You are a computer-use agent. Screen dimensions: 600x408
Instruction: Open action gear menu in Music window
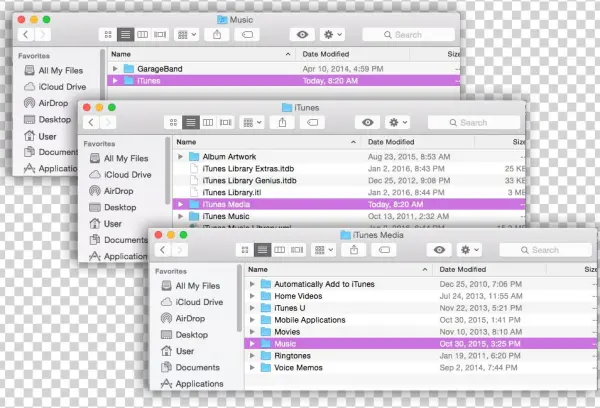333,35
